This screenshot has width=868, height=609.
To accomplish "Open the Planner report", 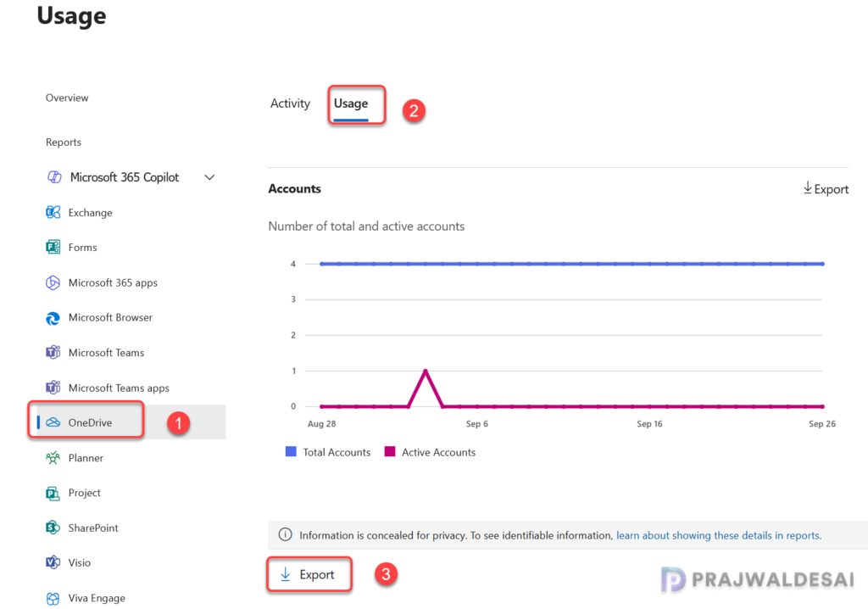I will 86,458.
